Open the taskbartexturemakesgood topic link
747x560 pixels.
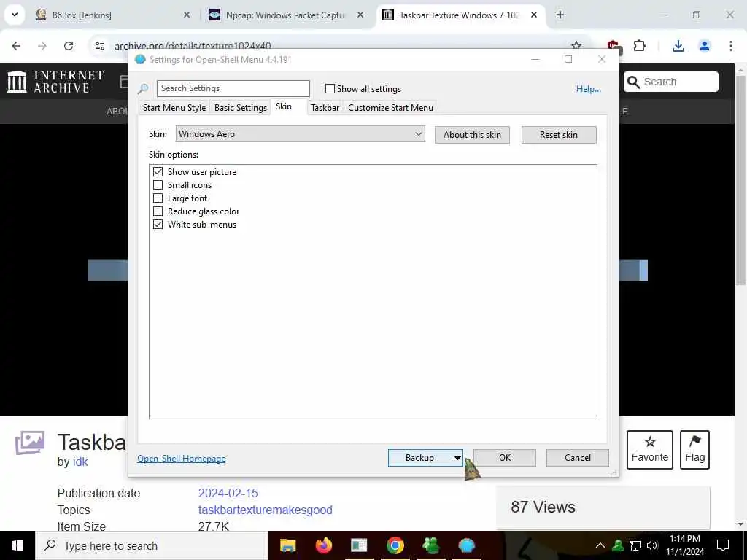click(266, 510)
